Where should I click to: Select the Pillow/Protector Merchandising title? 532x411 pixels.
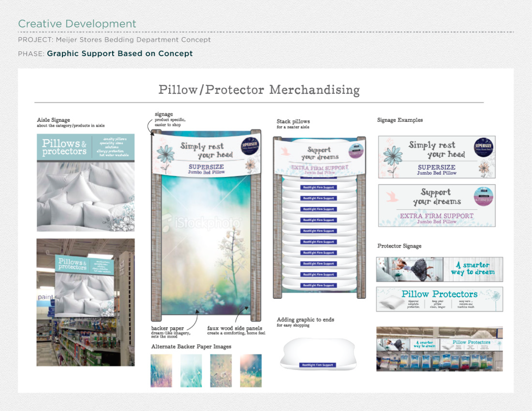pyautogui.click(x=259, y=90)
